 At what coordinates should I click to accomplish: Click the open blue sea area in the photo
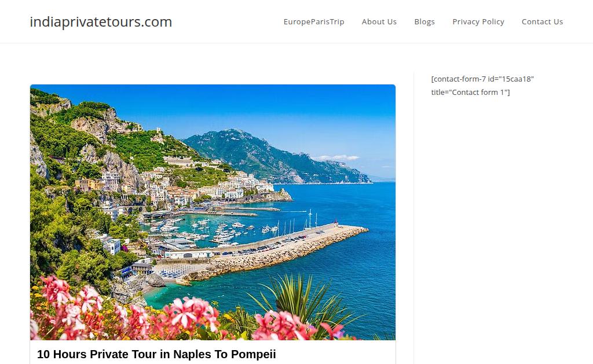click(x=356, y=264)
